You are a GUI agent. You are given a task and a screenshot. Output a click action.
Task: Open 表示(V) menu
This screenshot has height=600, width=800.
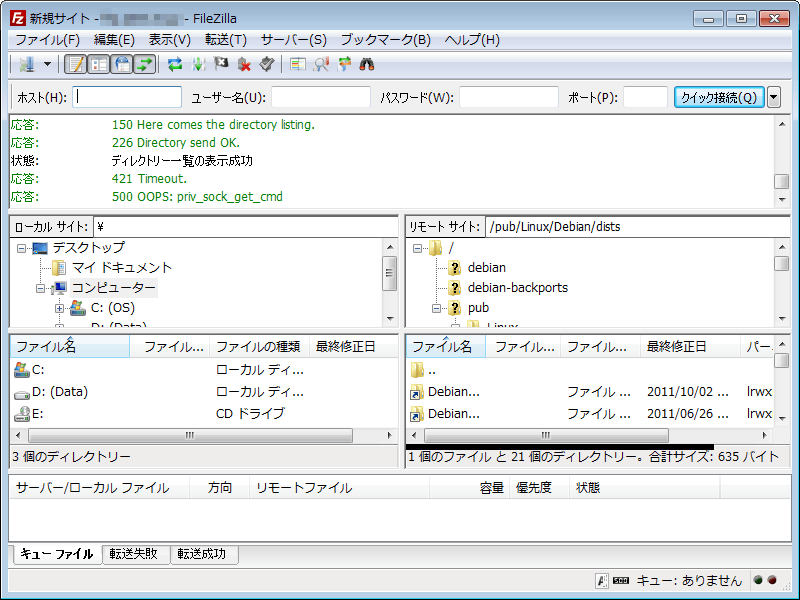pos(169,40)
